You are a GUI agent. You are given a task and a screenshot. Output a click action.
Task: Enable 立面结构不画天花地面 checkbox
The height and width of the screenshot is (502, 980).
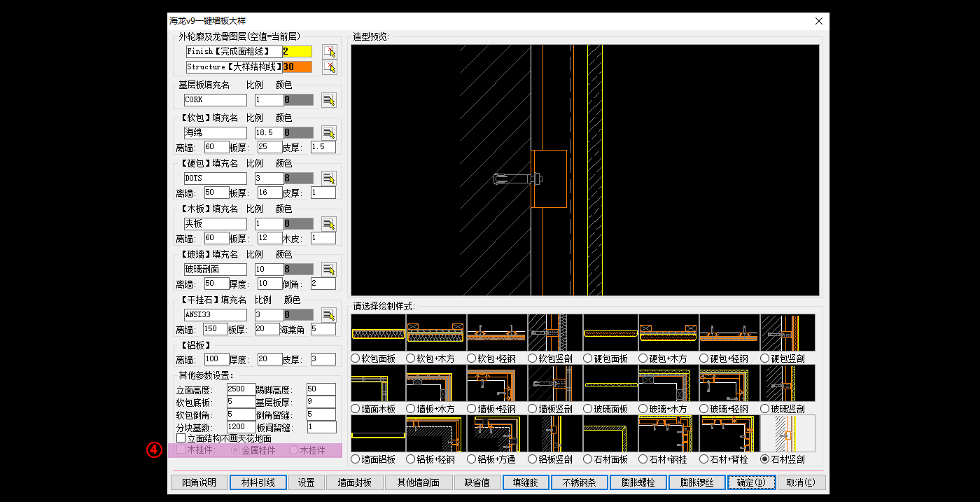click(181, 438)
